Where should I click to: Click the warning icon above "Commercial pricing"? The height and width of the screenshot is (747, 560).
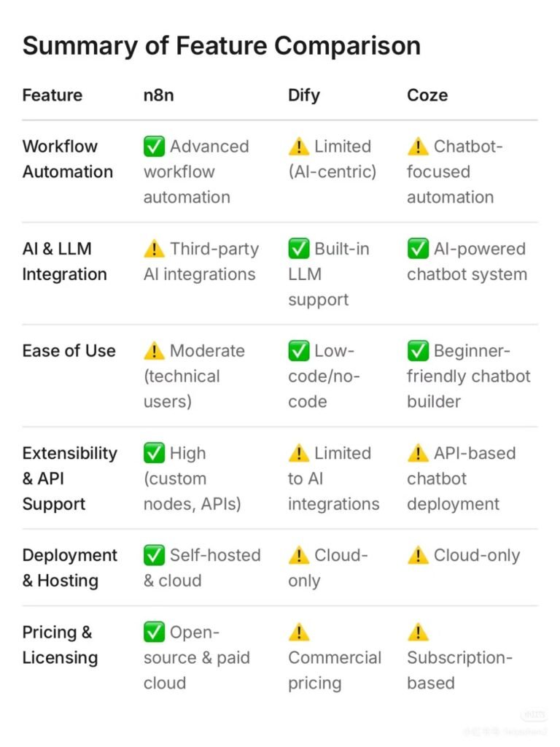tap(299, 632)
